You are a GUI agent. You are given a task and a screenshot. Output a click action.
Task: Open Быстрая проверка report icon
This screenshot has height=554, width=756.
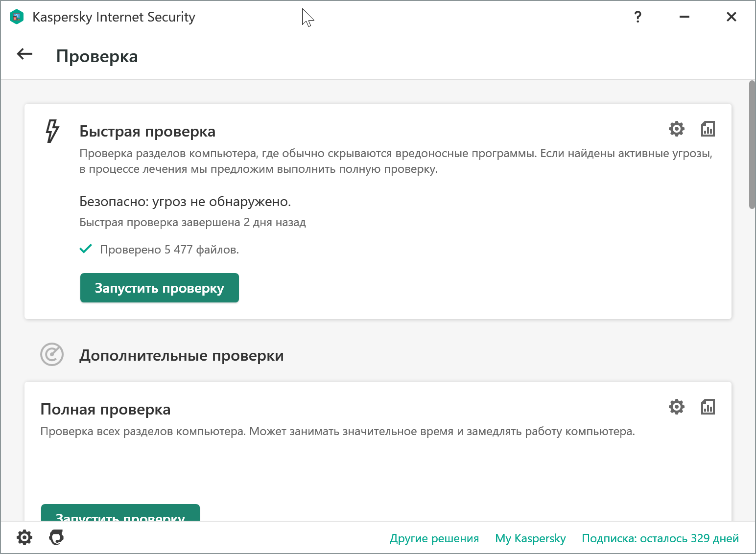[x=708, y=129]
